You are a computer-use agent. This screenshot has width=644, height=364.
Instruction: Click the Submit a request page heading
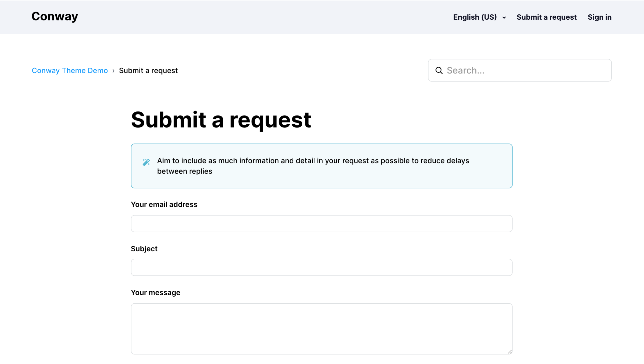[221, 120]
